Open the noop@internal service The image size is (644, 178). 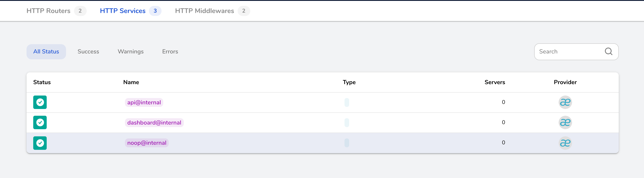click(x=147, y=143)
